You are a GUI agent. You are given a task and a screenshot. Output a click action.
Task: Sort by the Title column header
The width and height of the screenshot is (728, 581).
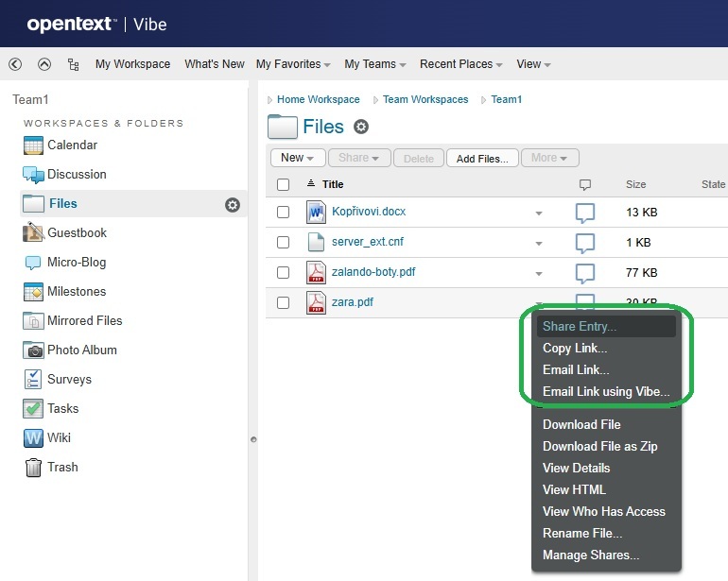coord(333,184)
